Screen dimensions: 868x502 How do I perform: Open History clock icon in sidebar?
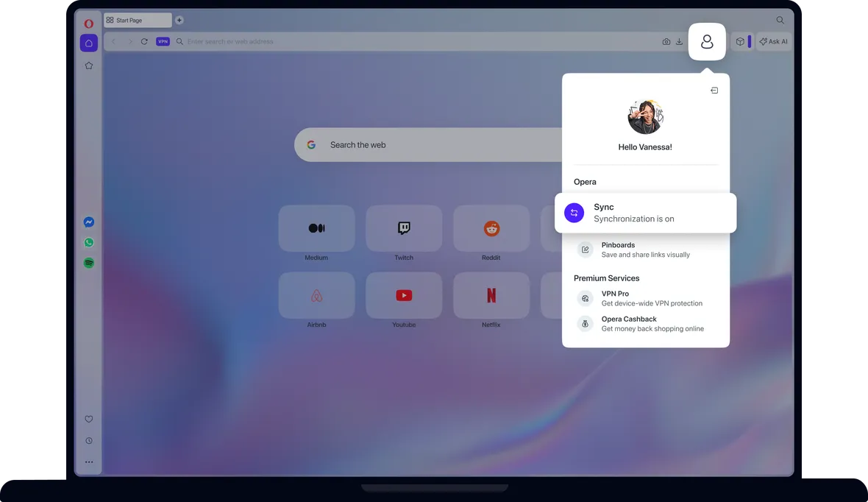(x=88, y=441)
